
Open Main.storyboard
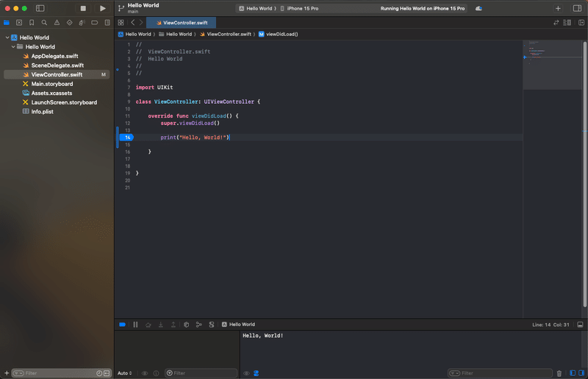52,84
